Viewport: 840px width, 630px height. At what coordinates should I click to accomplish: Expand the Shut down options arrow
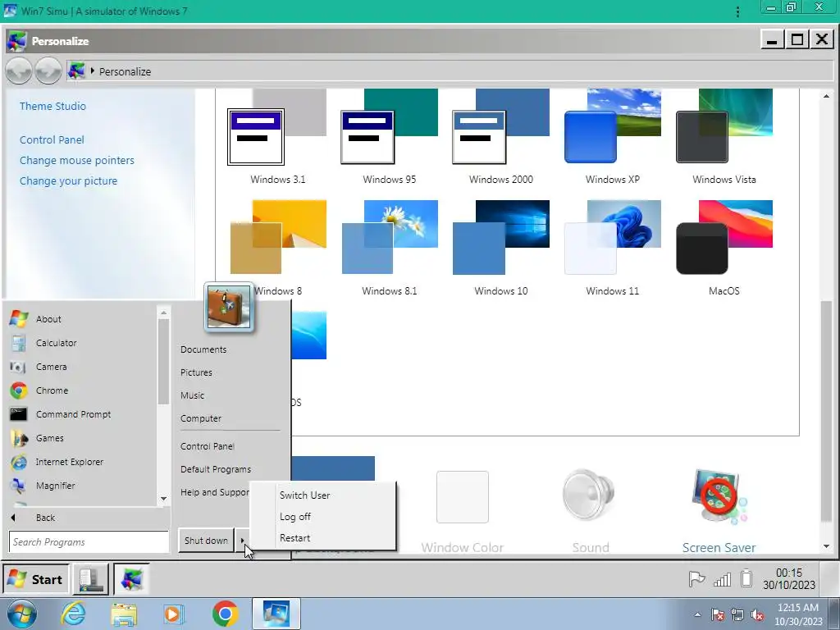point(242,541)
